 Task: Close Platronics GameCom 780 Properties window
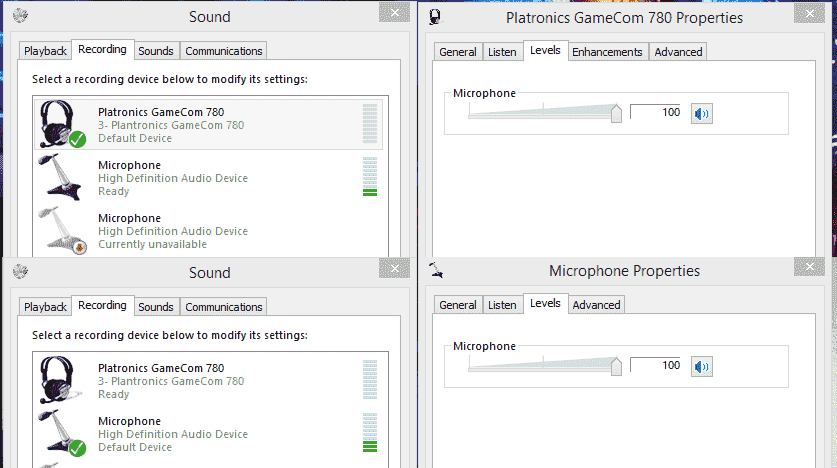[809, 13]
